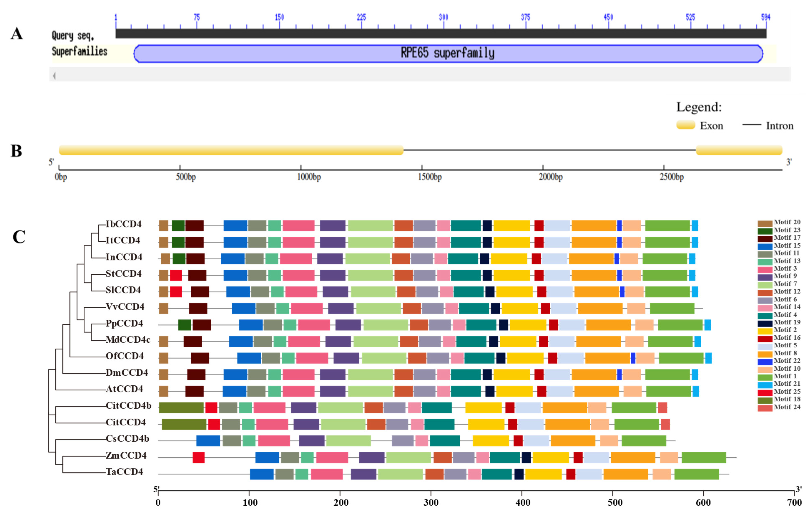
Task: Click the black Query seq. bar
Action: click(x=441, y=33)
